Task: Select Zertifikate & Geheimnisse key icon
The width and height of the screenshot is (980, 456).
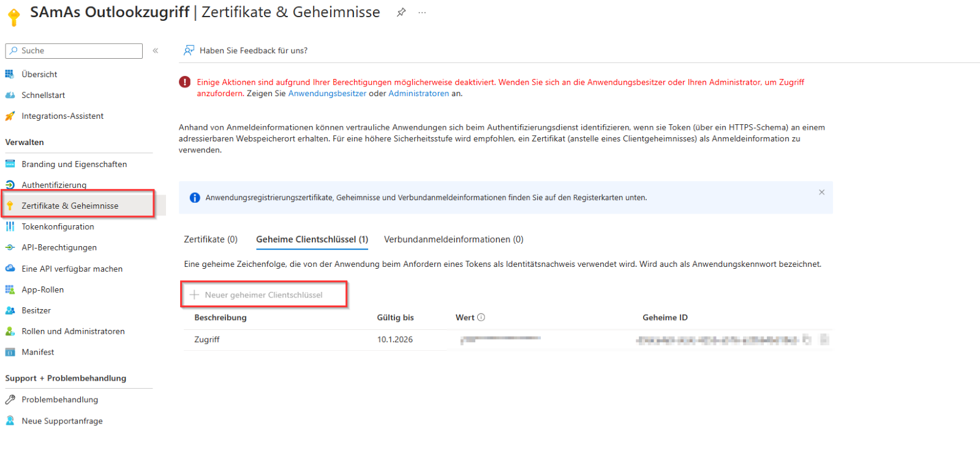Action: tap(10, 206)
